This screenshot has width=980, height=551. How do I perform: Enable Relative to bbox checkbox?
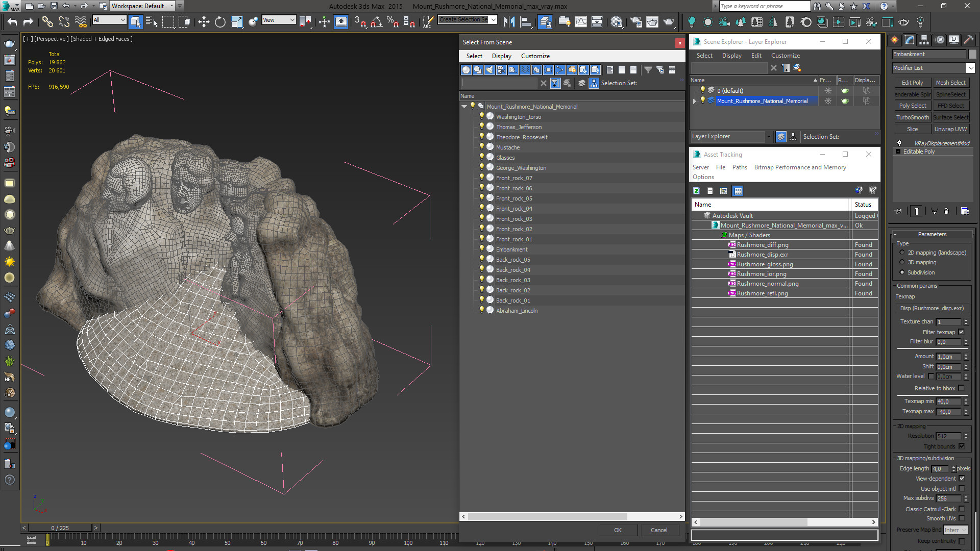click(x=962, y=388)
